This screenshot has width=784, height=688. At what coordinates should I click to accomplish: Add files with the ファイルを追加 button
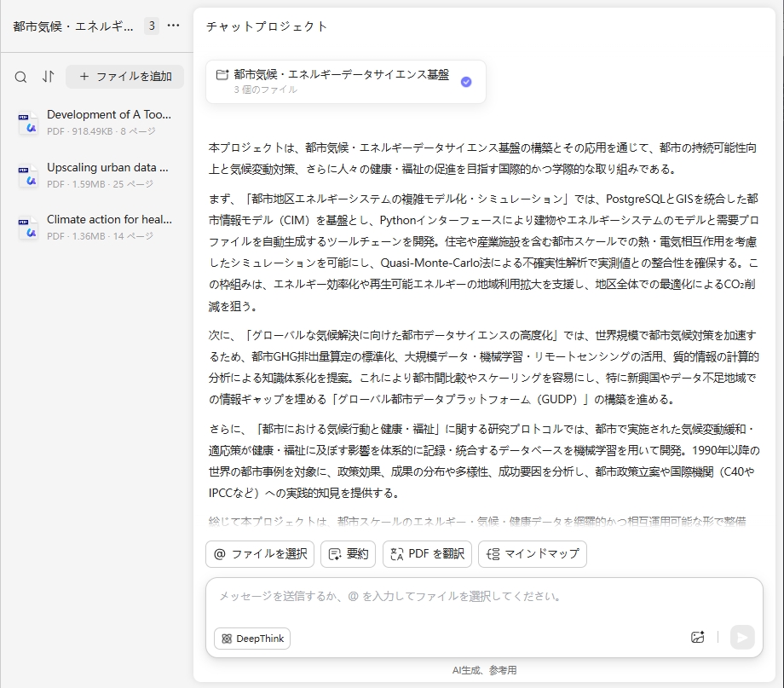click(124, 76)
